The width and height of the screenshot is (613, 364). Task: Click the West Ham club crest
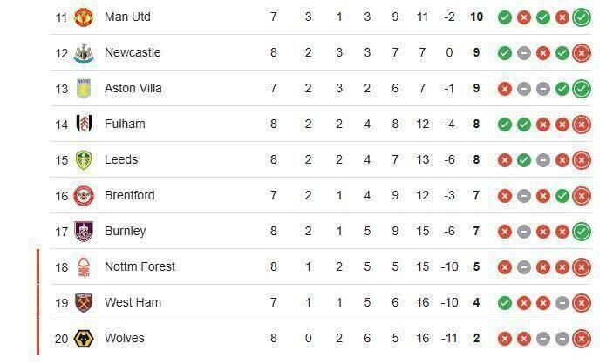(85, 302)
